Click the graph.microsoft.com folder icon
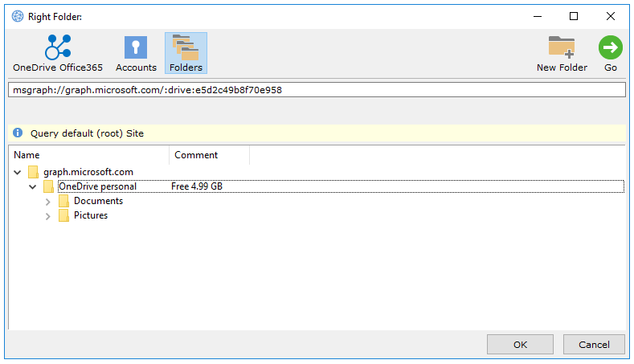The width and height of the screenshot is (634, 364). [x=33, y=172]
